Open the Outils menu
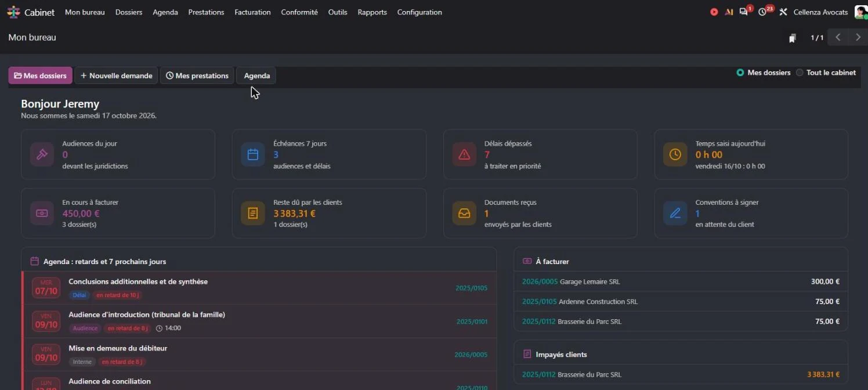868x390 pixels. click(x=338, y=12)
